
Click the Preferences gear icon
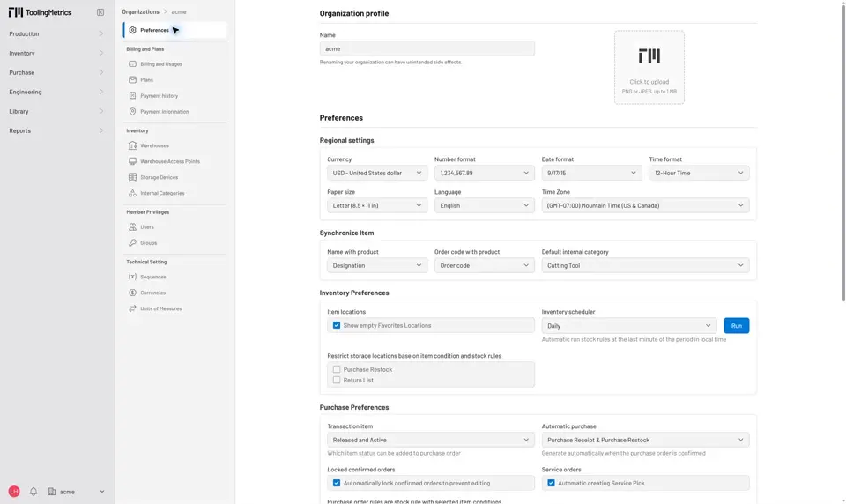pyautogui.click(x=133, y=30)
